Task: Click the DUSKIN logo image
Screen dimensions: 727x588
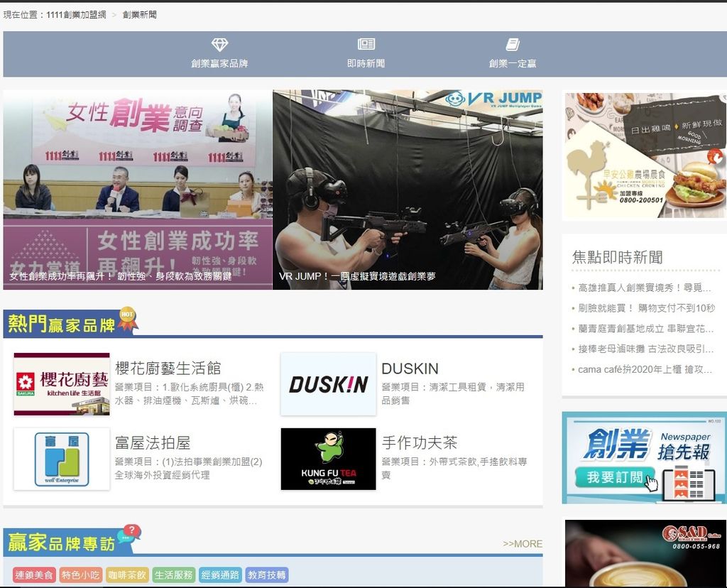Action: (328, 384)
